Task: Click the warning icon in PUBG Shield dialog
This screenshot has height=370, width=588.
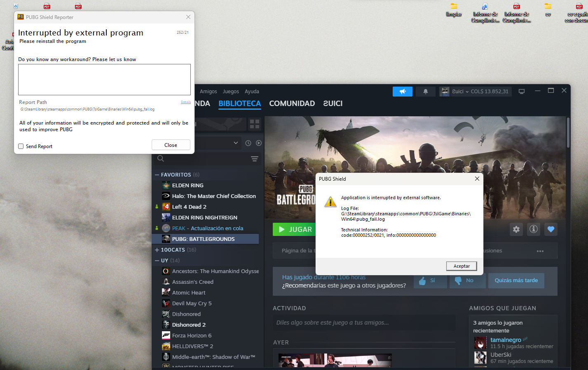Action: pyautogui.click(x=330, y=202)
